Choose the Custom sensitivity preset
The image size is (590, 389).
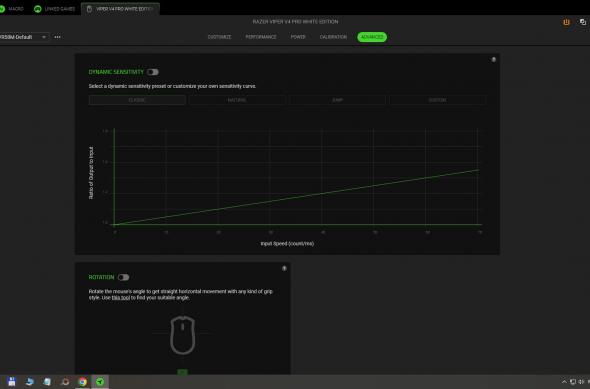pyautogui.click(x=438, y=100)
